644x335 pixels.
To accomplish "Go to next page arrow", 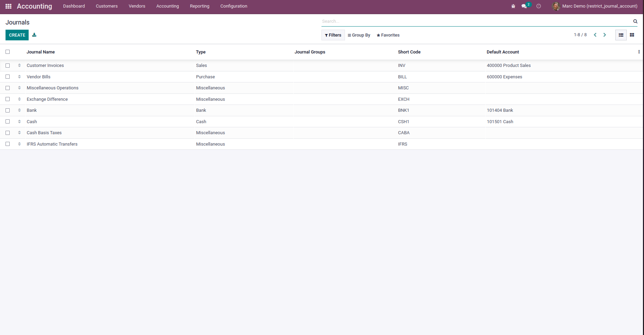I will pos(604,35).
